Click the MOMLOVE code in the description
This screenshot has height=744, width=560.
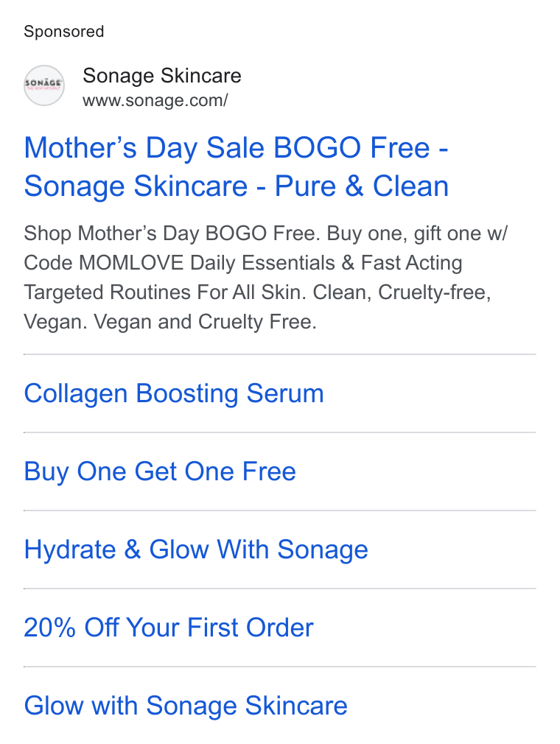coord(131,263)
